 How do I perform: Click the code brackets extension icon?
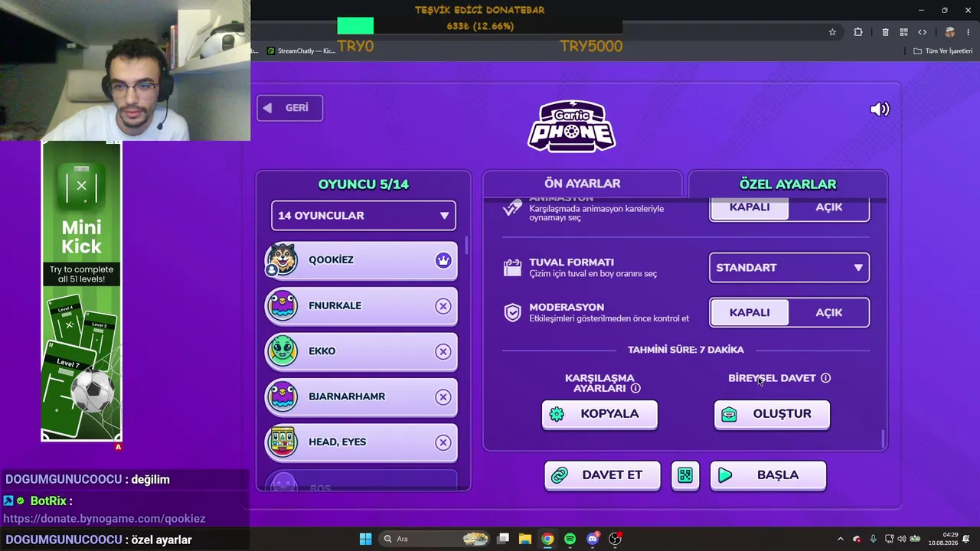tap(922, 32)
